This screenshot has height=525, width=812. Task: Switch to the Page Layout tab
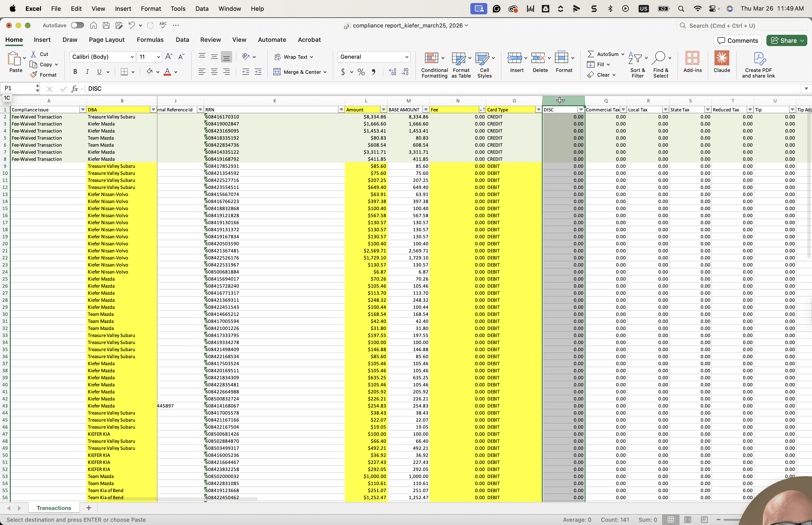(107, 39)
